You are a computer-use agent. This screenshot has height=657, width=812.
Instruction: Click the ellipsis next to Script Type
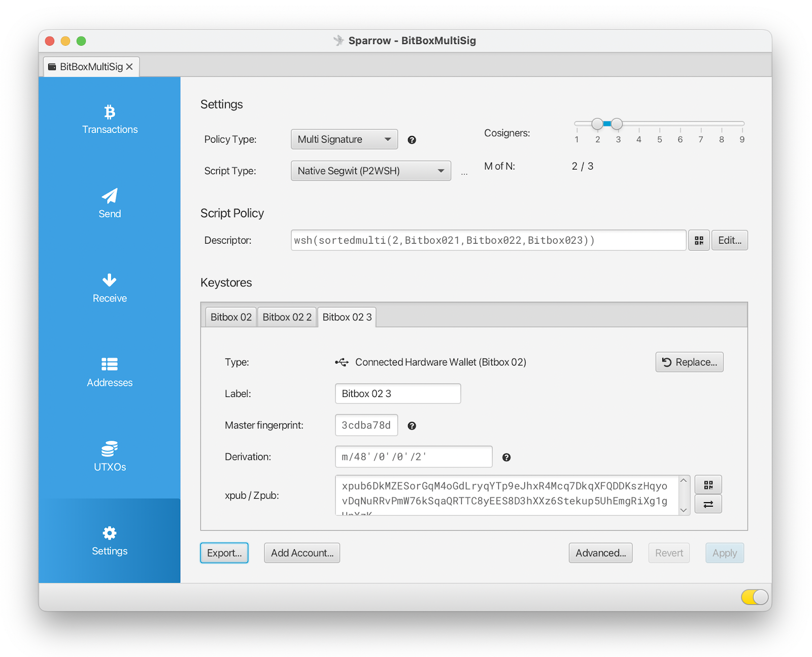click(464, 173)
